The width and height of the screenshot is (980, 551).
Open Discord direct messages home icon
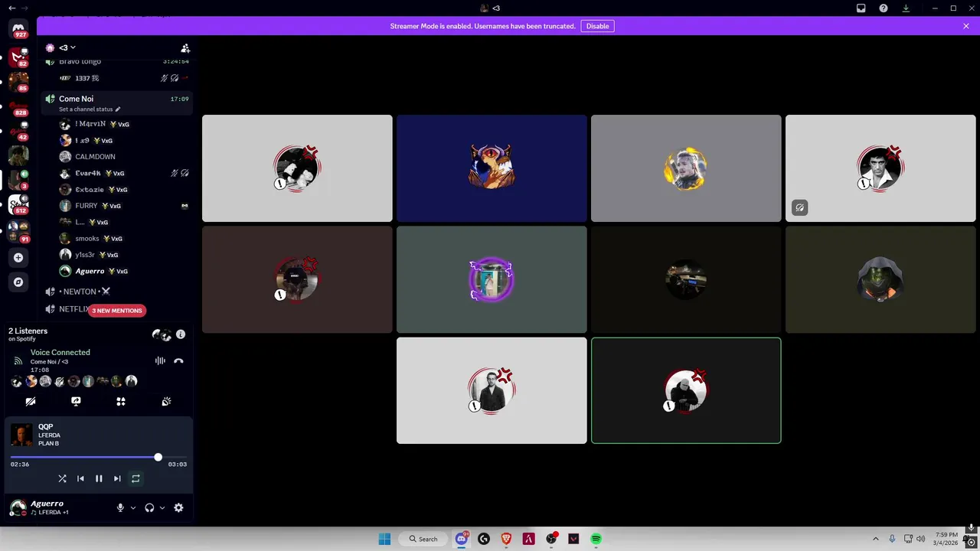coord(18,29)
